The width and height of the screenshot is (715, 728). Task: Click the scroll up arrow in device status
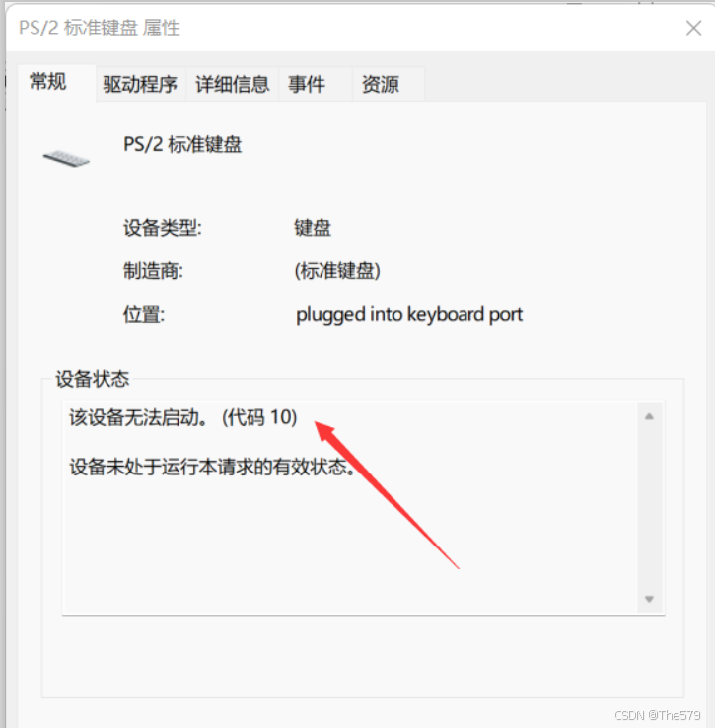tap(649, 416)
